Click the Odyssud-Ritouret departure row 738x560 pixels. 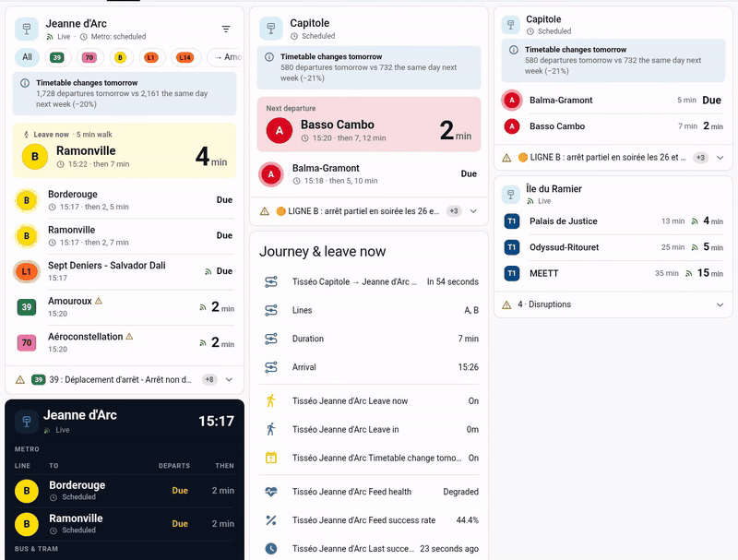(613, 247)
